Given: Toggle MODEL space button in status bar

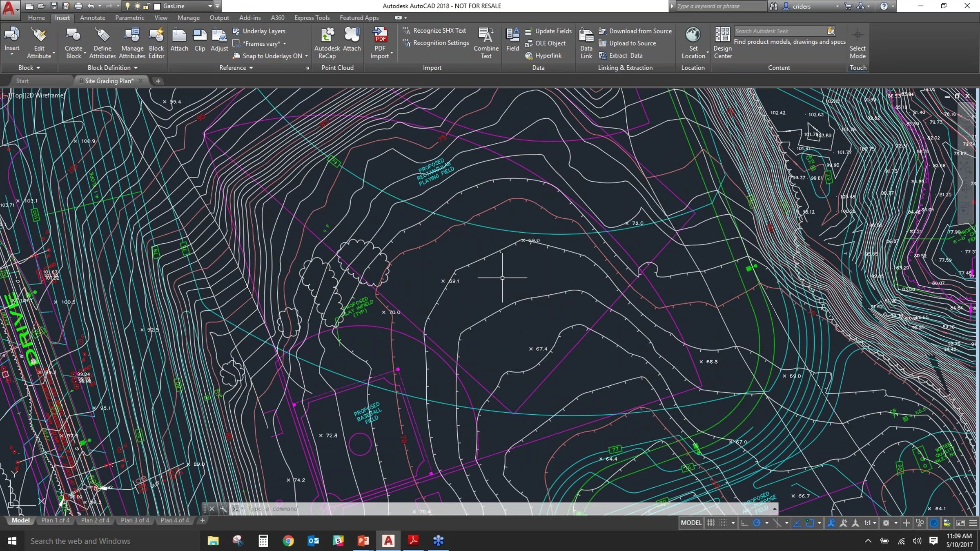Looking at the screenshot, I should pyautogui.click(x=691, y=523).
